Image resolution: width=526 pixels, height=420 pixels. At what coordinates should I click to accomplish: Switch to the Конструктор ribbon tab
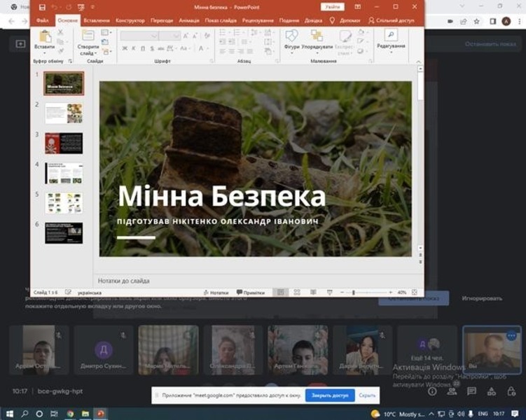coord(130,20)
